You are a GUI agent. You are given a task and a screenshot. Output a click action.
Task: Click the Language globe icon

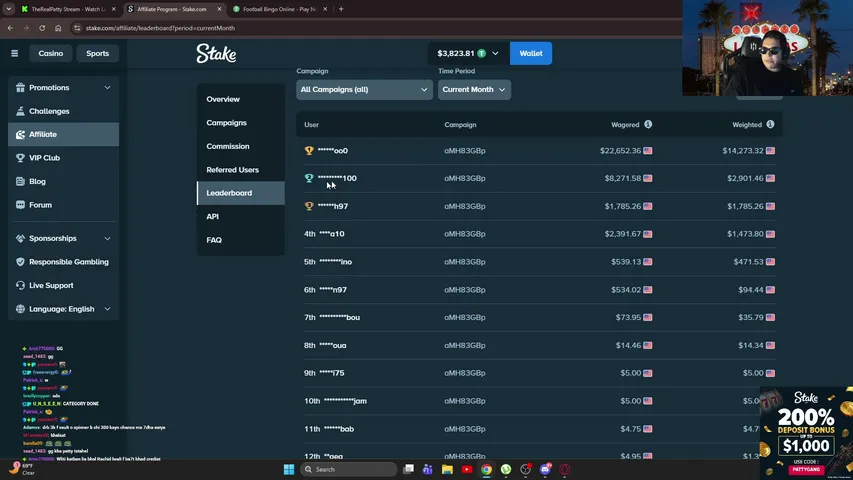pos(20,309)
